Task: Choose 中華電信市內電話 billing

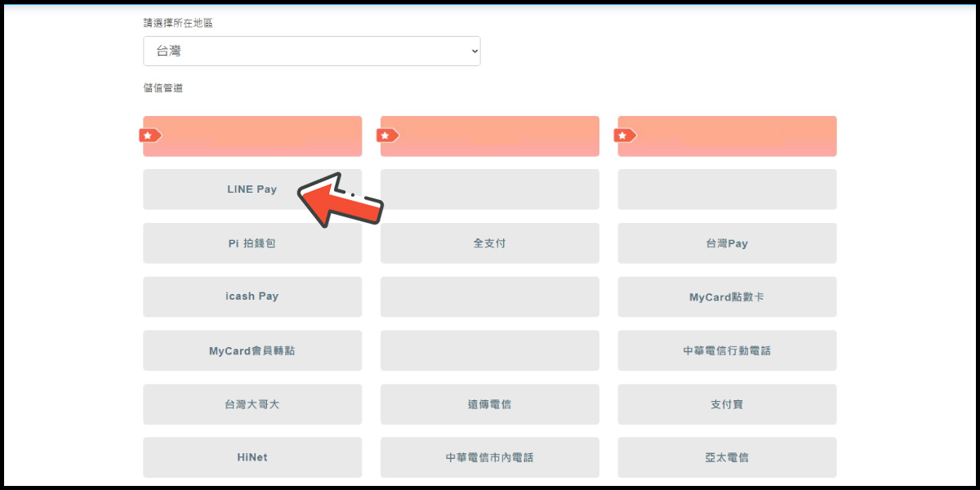Action: pyautogui.click(x=490, y=457)
